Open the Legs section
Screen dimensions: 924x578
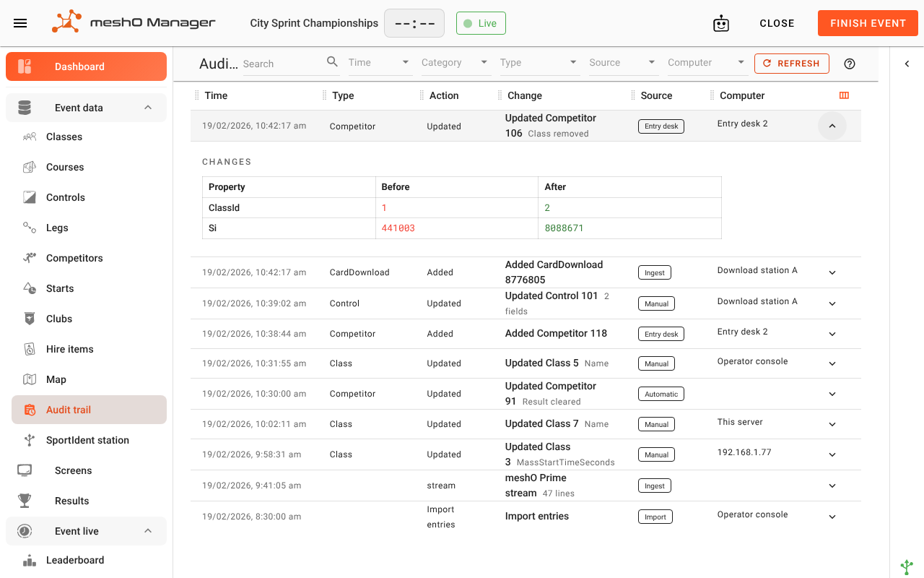click(x=90, y=228)
